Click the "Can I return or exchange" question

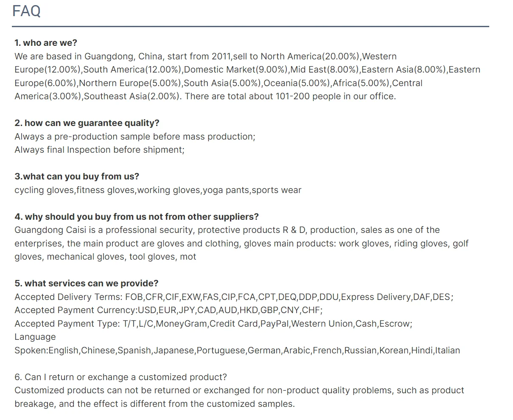[x=121, y=377]
